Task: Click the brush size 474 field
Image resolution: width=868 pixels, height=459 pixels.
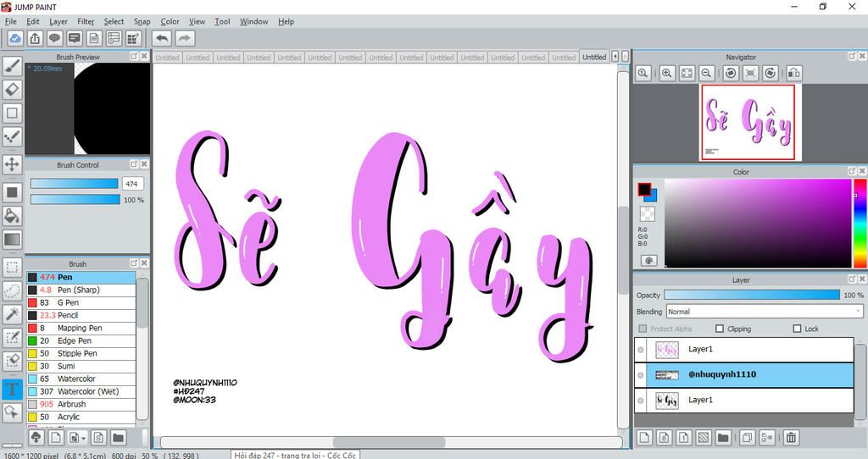Action: [x=132, y=184]
